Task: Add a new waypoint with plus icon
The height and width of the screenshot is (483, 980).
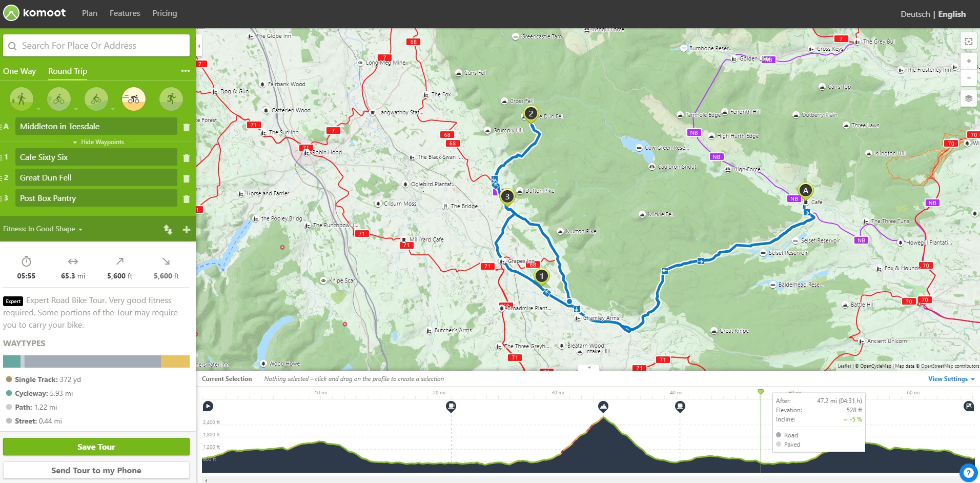Action: 186,230
